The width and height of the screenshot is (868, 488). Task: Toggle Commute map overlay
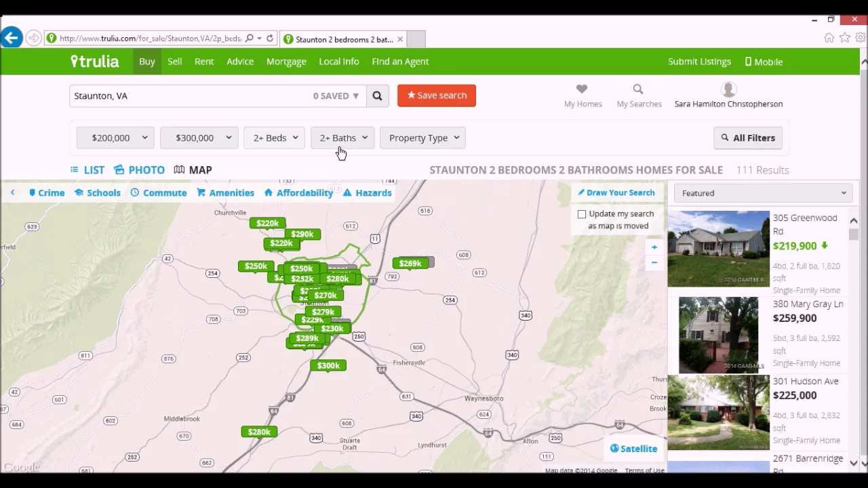point(159,193)
